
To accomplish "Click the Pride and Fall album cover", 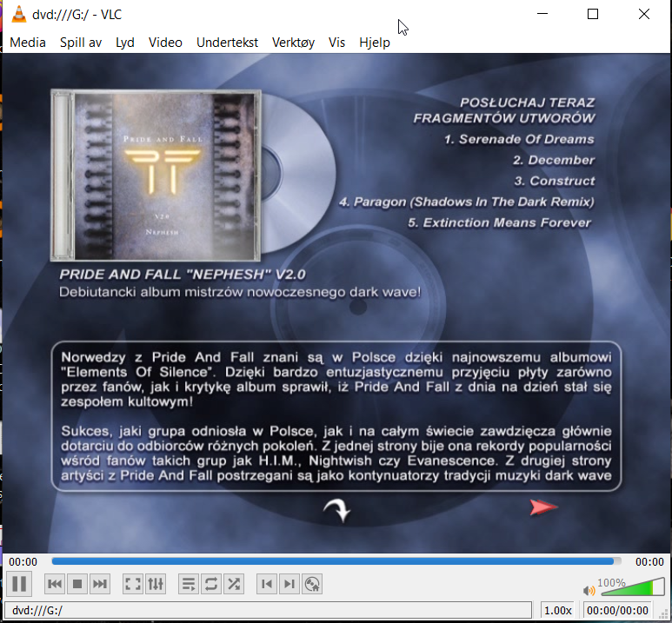I will [156, 176].
